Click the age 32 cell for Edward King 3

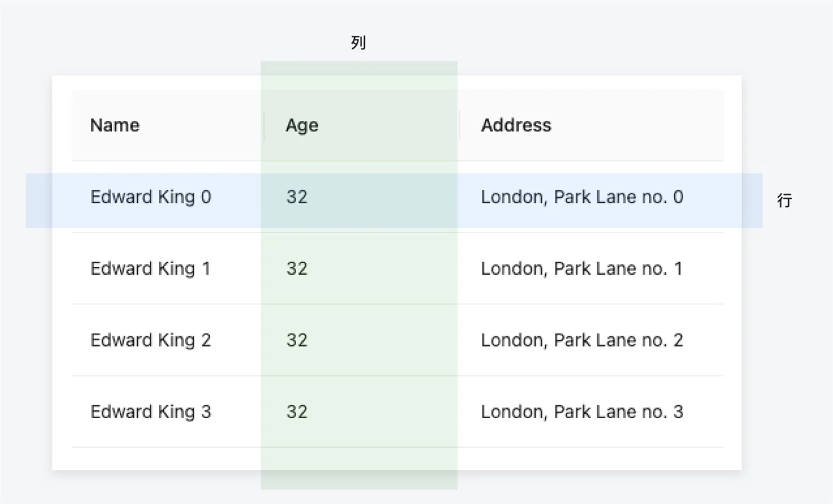click(297, 412)
